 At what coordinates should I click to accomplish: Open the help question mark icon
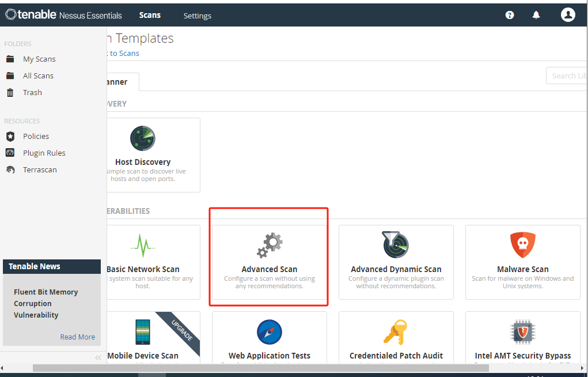pyautogui.click(x=510, y=15)
